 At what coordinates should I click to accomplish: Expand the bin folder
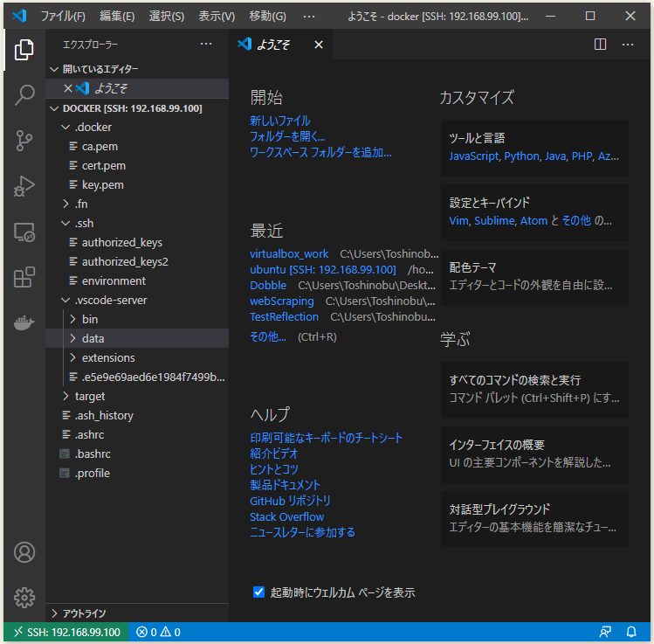click(73, 319)
